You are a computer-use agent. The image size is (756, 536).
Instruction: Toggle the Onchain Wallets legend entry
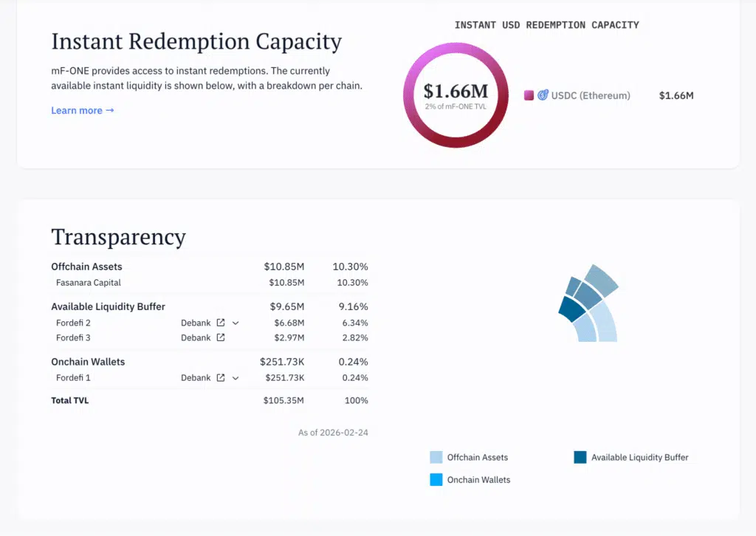(472, 480)
